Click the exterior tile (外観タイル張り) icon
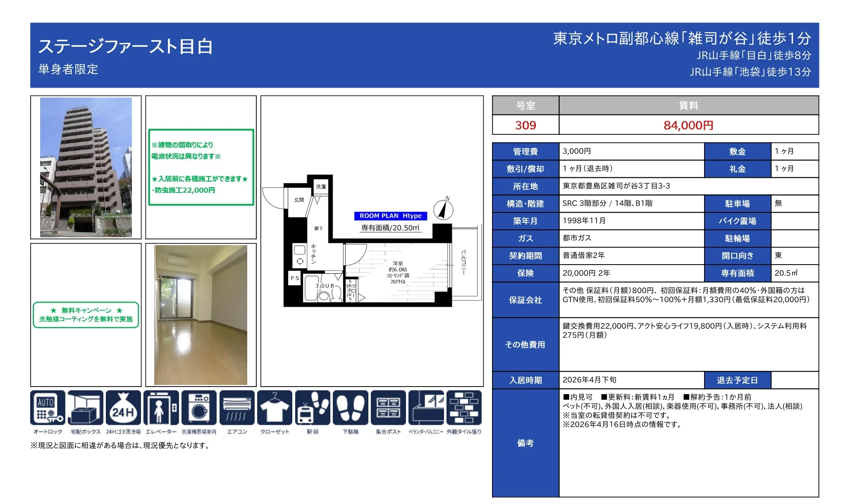This screenshot has width=850, height=504. point(464,408)
